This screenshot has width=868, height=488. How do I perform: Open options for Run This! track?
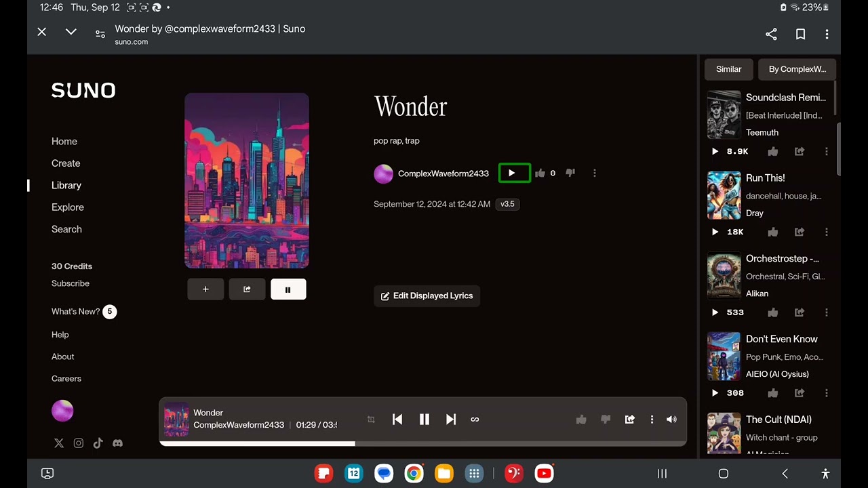tap(827, 232)
